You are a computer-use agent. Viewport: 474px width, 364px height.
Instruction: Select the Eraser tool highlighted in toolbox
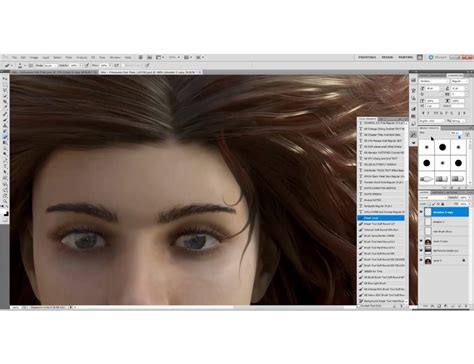click(5, 136)
